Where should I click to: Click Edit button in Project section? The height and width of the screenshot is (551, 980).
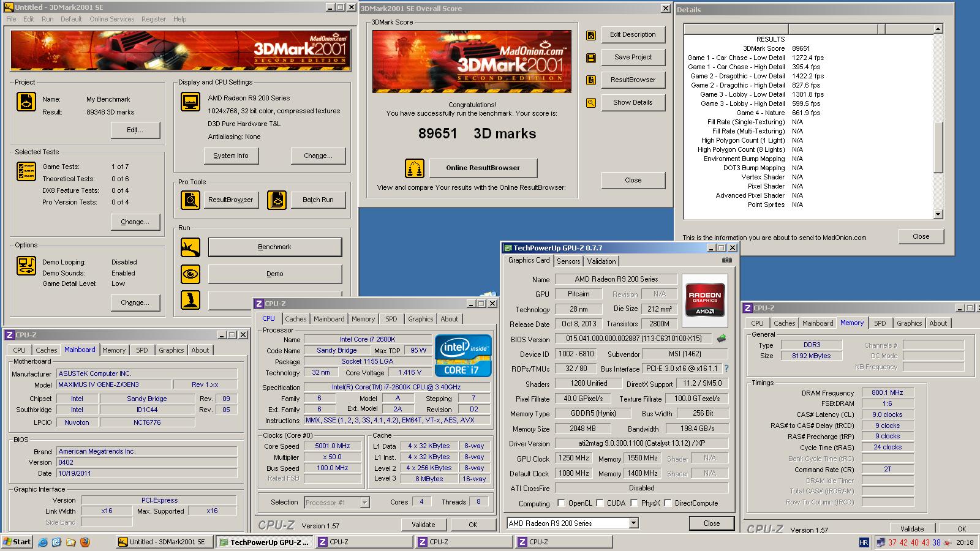tap(135, 130)
